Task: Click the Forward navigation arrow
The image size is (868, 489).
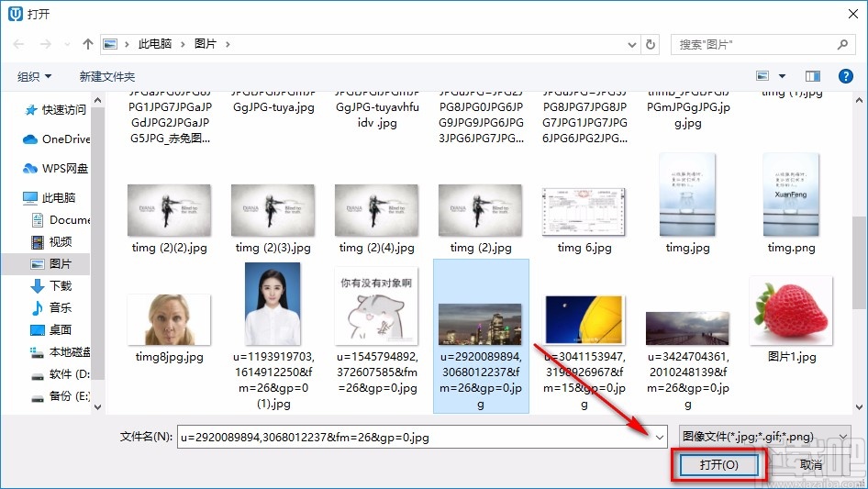Action: (x=45, y=44)
